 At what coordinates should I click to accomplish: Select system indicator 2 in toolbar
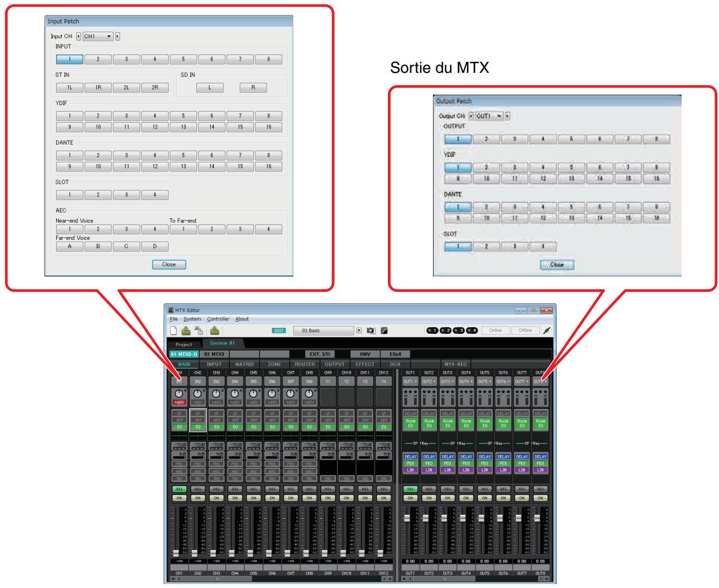click(445, 330)
